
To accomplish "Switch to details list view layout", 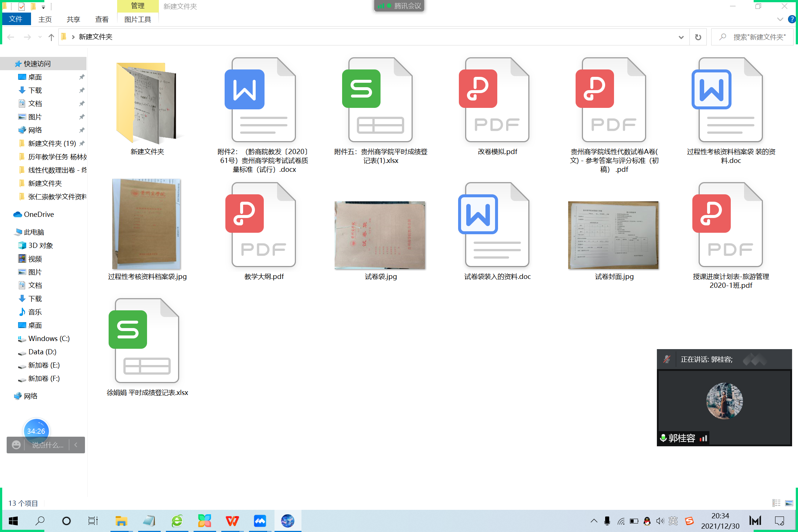I will tap(776, 503).
